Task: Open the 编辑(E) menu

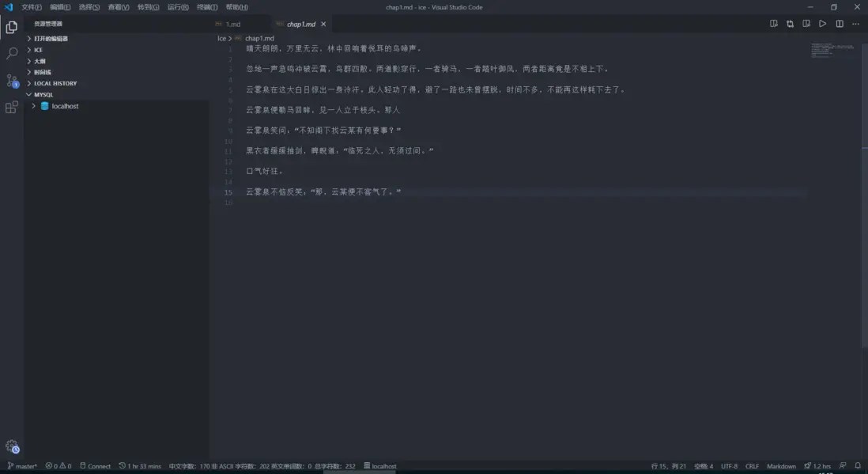Action: tap(60, 7)
